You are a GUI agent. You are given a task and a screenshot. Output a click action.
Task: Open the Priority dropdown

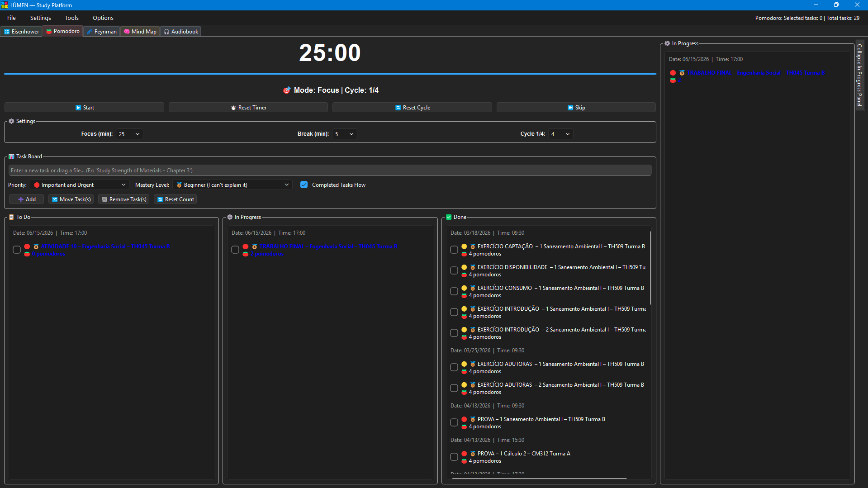80,185
